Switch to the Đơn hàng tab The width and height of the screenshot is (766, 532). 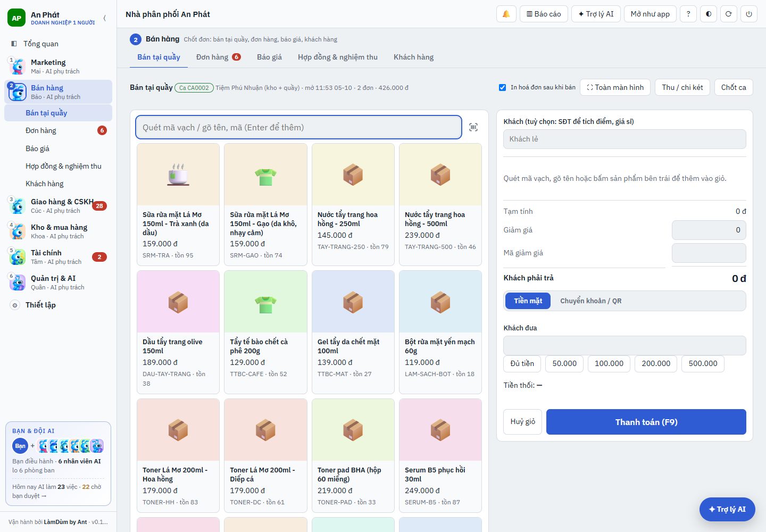tap(218, 57)
